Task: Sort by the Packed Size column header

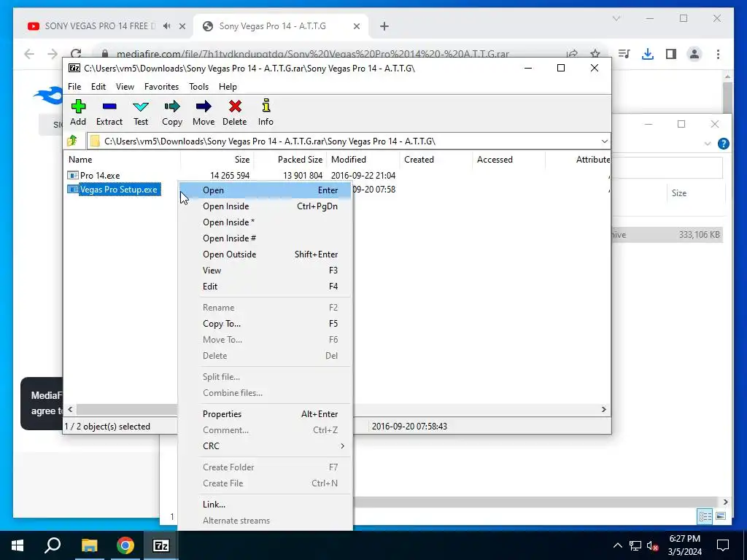Action: click(290, 160)
